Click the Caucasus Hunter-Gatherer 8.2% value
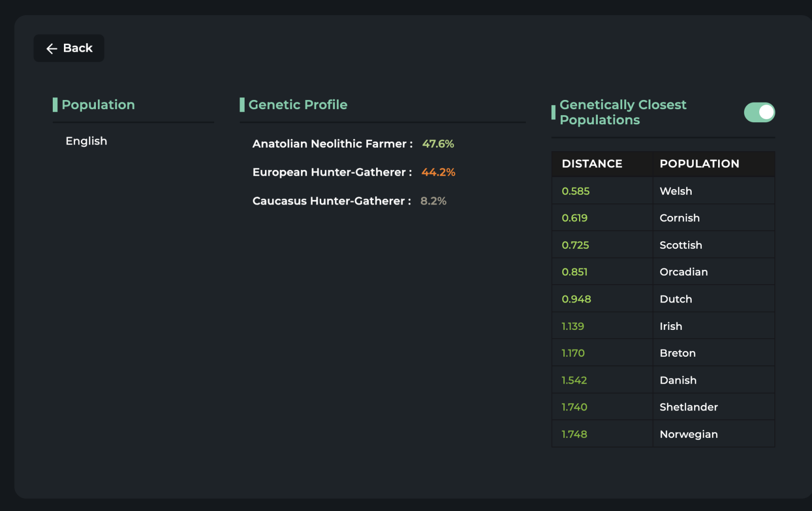812x511 pixels. (433, 201)
